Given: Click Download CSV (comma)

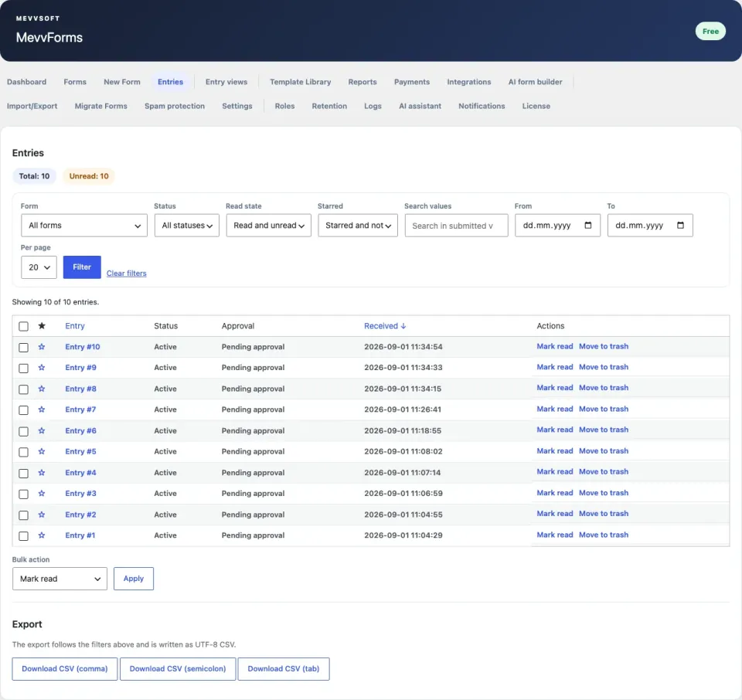Looking at the screenshot, I should [x=65, y=669].
